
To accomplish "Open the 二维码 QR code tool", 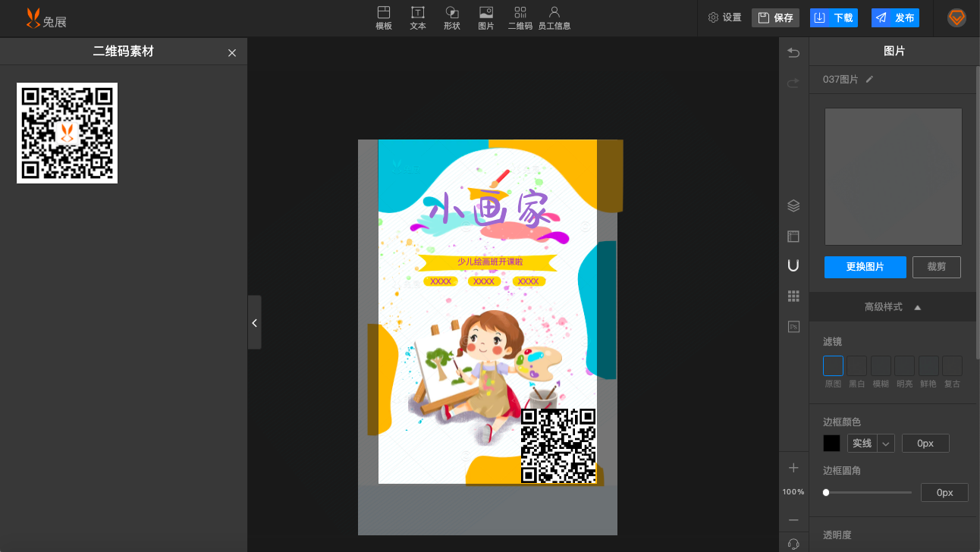I will click(520, 18).
